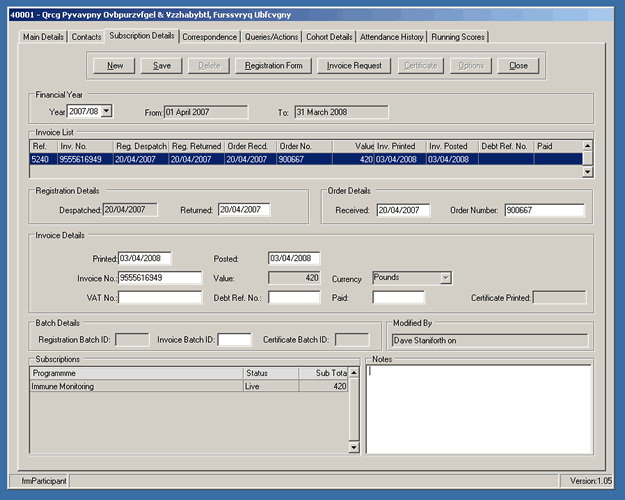Open the Currency Pounds dropdown

click(x=446, y=278)
